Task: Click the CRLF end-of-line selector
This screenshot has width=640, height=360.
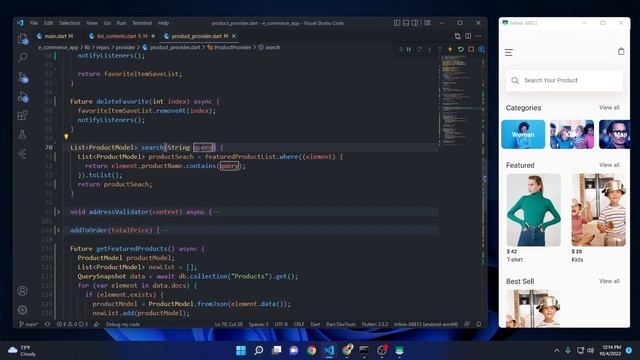Action: pos(299,324)
